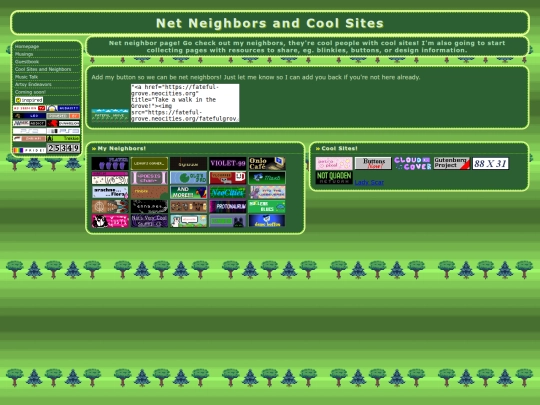540x405 pixels.
Task: Click the Audacity badge in the sidebar
Action: point(63,108)
